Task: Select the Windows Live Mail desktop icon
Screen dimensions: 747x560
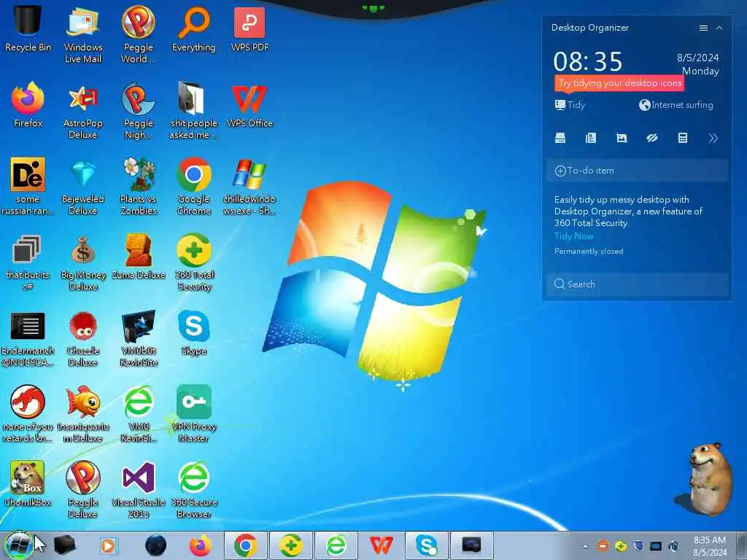Action: (x=83, y=34)
